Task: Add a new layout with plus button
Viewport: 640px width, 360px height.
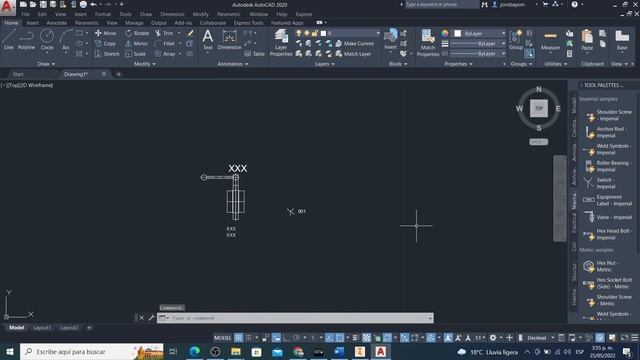Action: click(x=89, y=328)
